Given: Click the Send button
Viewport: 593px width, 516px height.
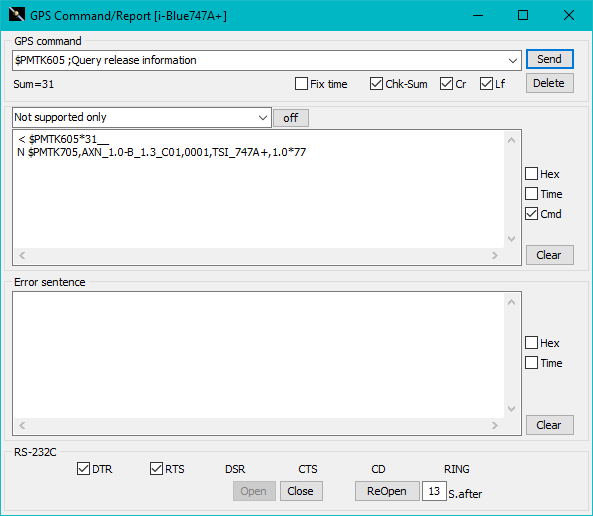Looking at the screenshot, I should tap(550, 59).
